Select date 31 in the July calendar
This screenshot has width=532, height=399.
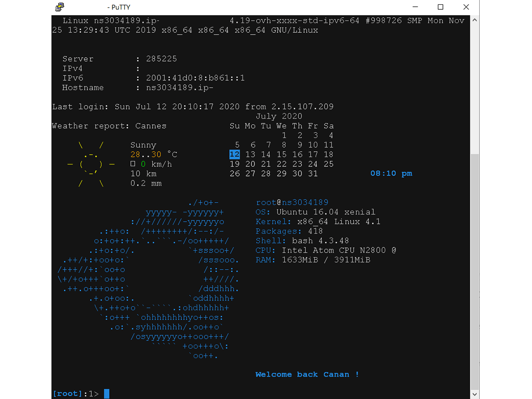[313, 173]
